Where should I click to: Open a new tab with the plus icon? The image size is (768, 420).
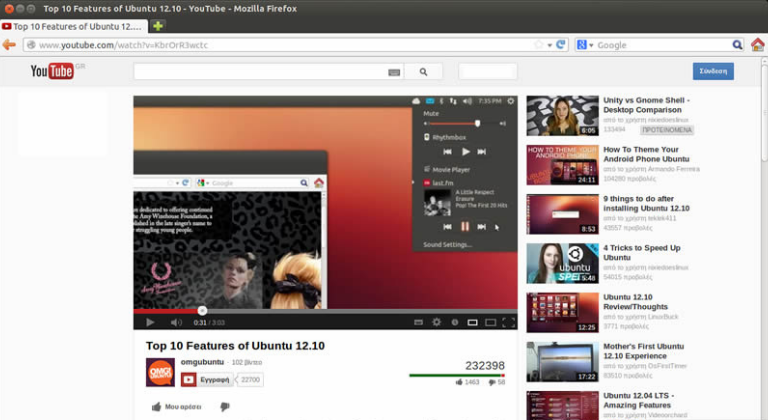(x=158, y=26)
